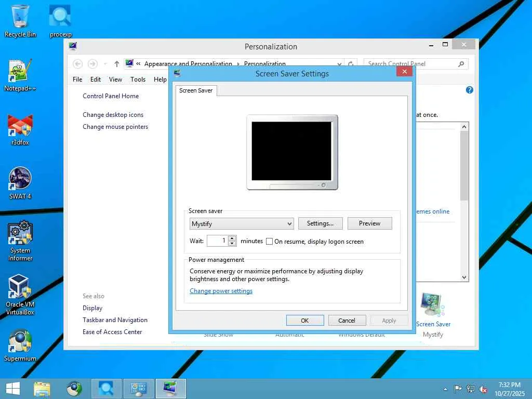This screenshot has width=532, height=399.
Task: Open the network tray icon
Action: point(471,389)
